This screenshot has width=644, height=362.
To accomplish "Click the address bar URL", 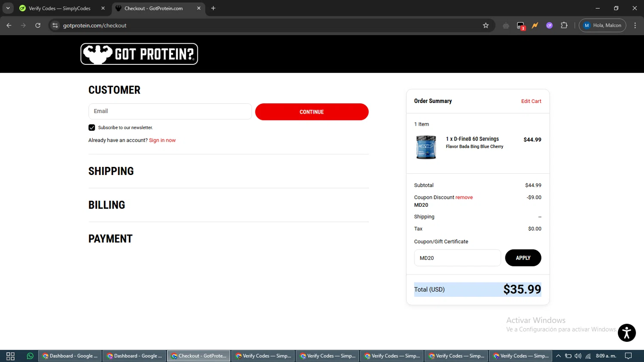I will point(95,25).
